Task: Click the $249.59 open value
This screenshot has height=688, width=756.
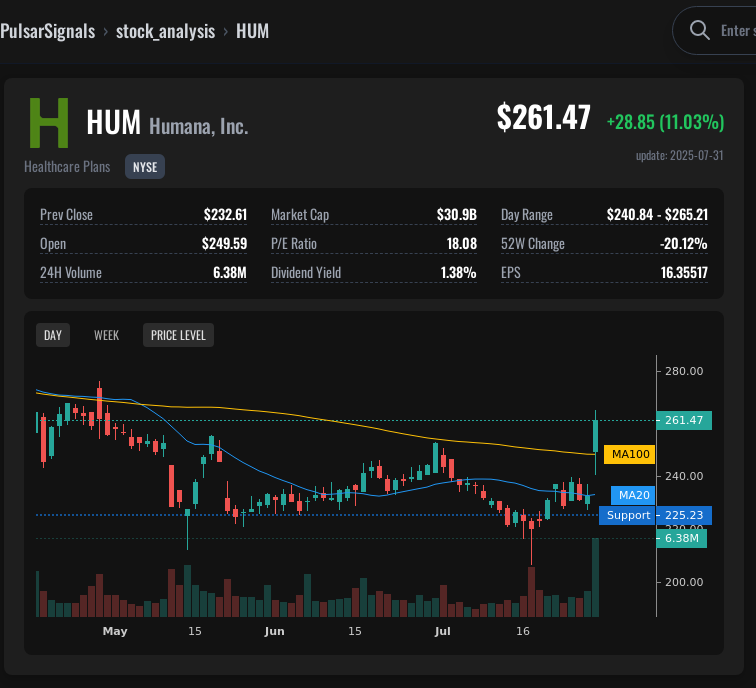Action: coord(224,243)
